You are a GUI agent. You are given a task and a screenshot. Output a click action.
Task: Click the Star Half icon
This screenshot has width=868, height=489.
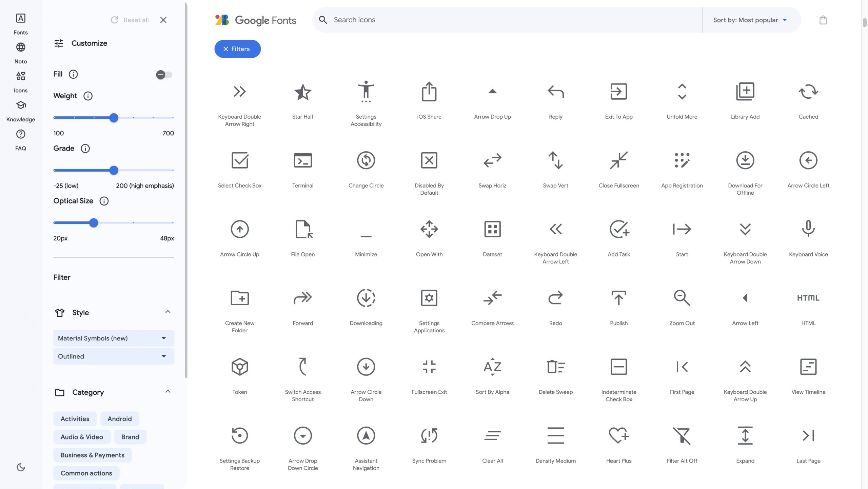tap(302, 92)
